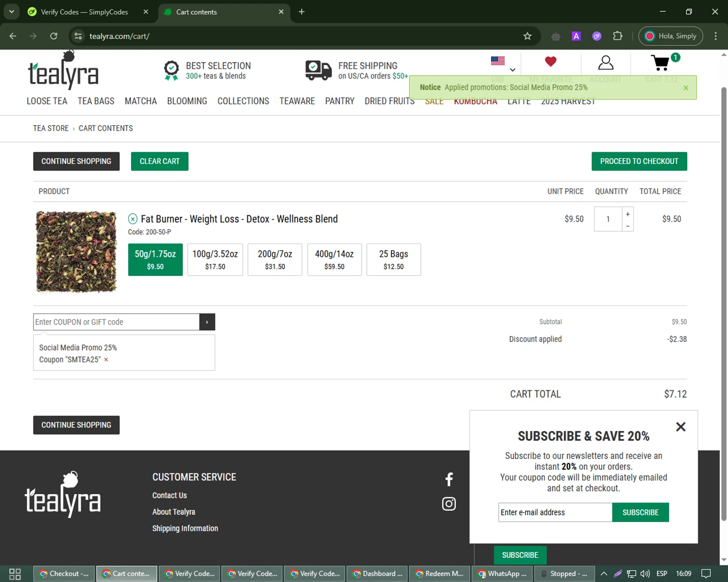
Task: Submit coupon code with arrow button
Action: click(207, 322)
